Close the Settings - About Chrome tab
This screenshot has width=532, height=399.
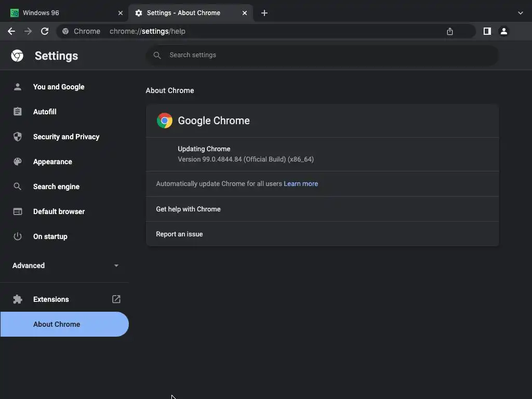tap(245, 13)
